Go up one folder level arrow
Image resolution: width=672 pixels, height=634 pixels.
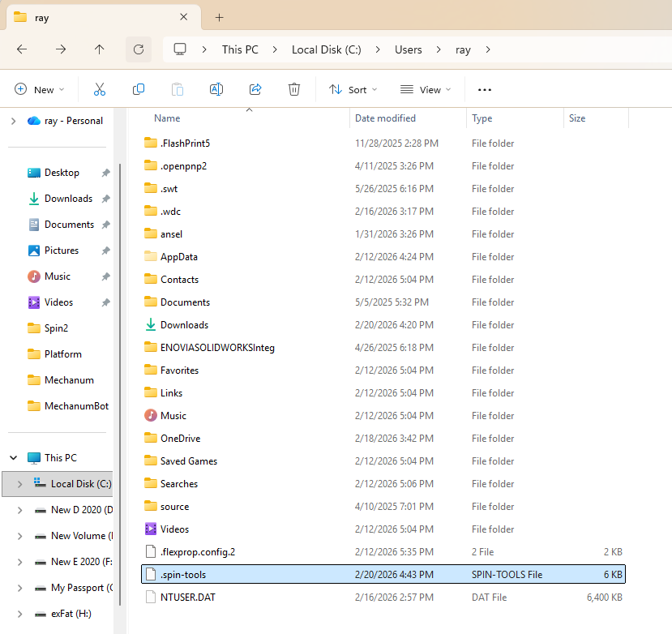99,49
